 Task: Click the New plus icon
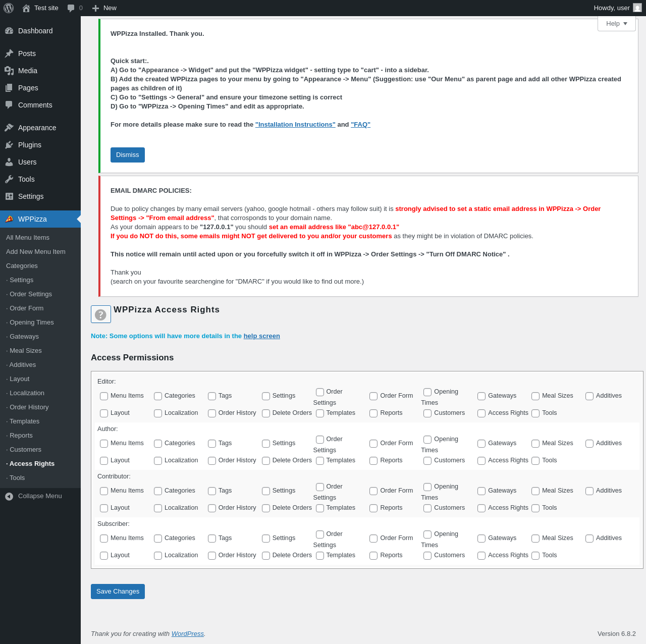click(x=95, y=8)
